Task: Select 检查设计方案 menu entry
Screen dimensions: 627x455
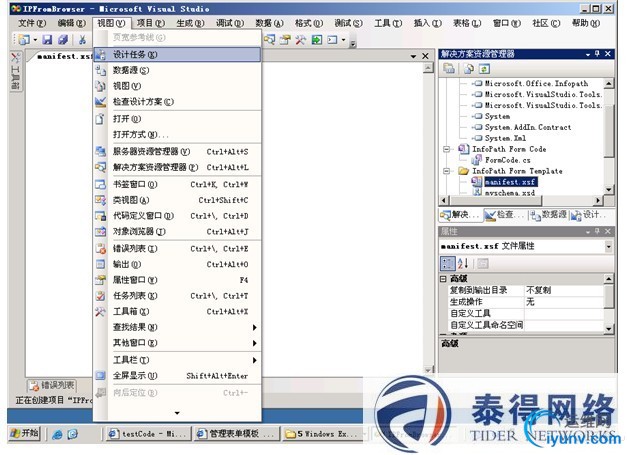Action: click(177, 102)
